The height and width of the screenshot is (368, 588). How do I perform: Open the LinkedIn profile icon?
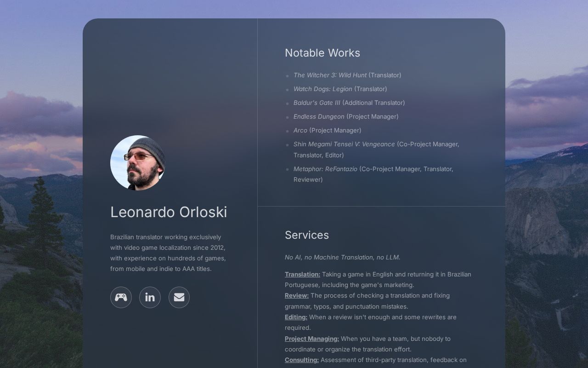coord(150,297)
